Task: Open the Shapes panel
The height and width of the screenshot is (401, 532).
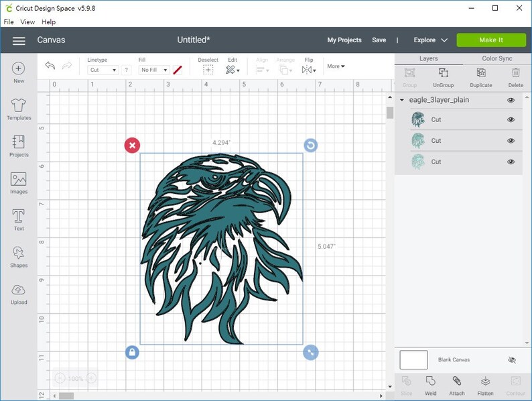Action: 19,257
